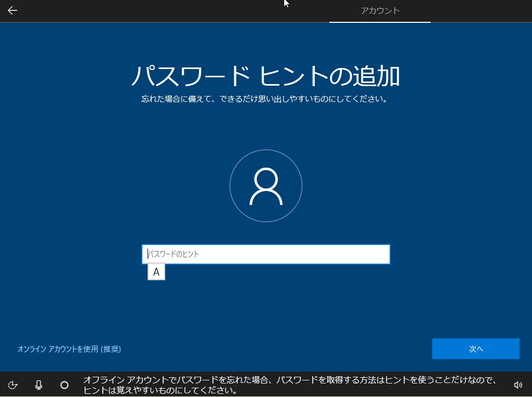The image size is (532, 397).
Task: Click the hint instruction subtitle text
Action: tap(265, 99)
